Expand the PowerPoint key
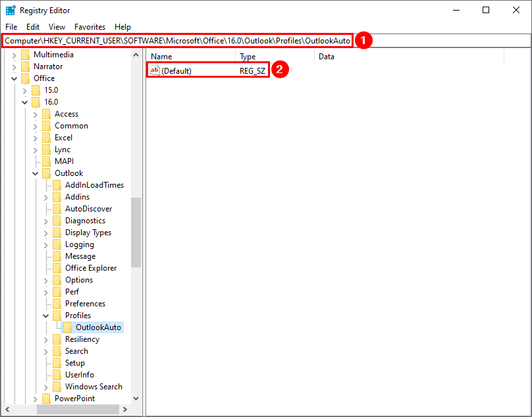532x417 pixels. [x=36, y=399]
